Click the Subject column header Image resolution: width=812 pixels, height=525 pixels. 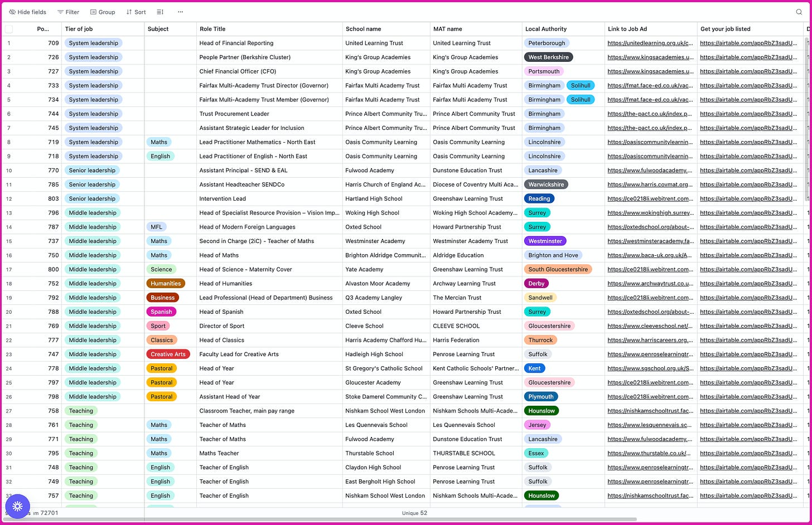(170, 29)
